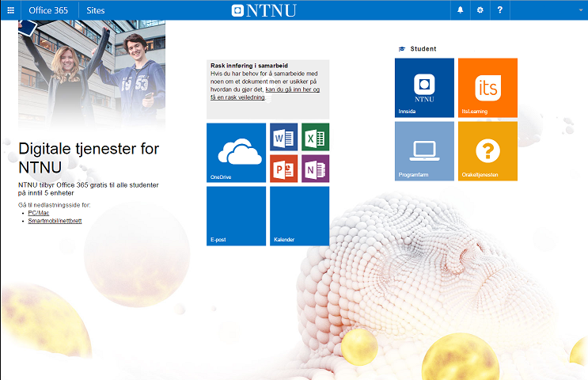
Task: Click 'Rask innføring i samarbeid' title
Action: [249, 66]
